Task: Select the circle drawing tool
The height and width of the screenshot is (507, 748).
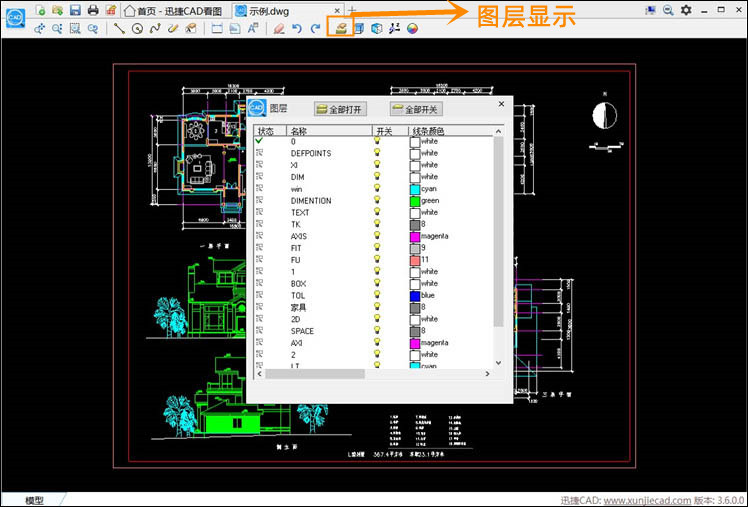Action: (137, 29)
